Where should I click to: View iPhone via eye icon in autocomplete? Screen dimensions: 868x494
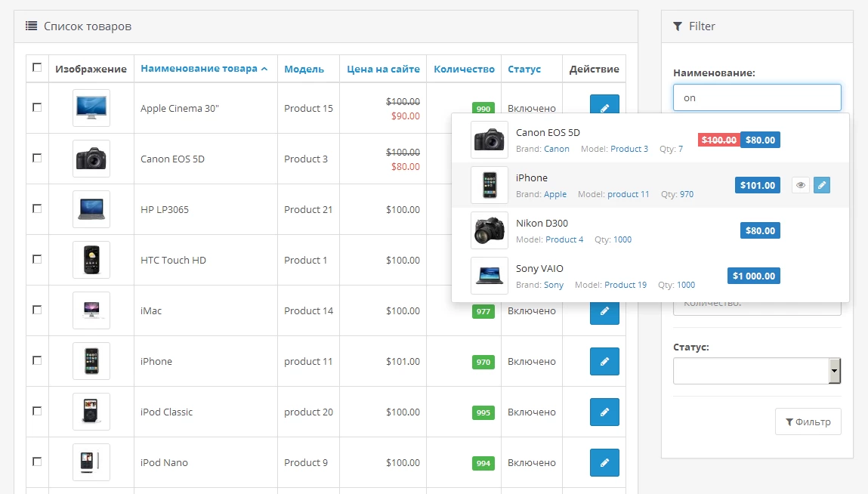coord(801,185)
